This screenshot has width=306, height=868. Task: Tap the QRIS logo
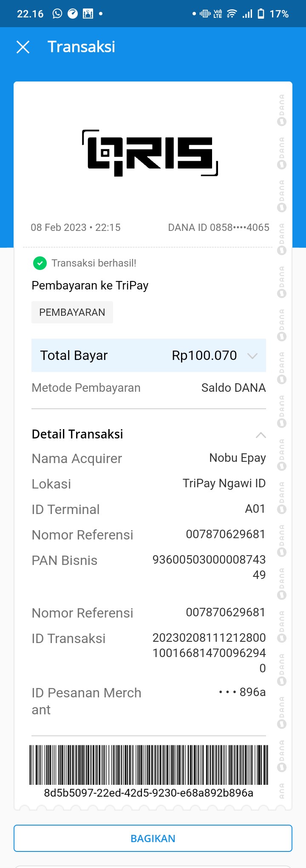pyautogui.click(x=150, y=153)
